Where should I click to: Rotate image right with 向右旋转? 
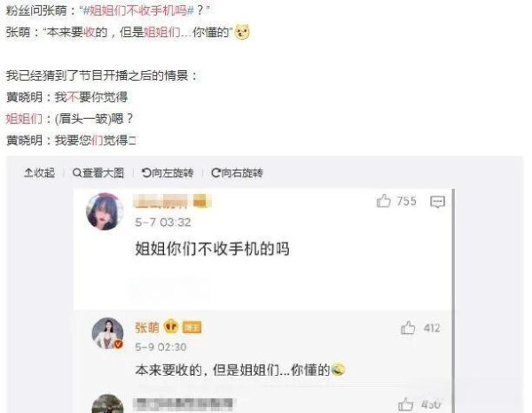coord(237,173)
